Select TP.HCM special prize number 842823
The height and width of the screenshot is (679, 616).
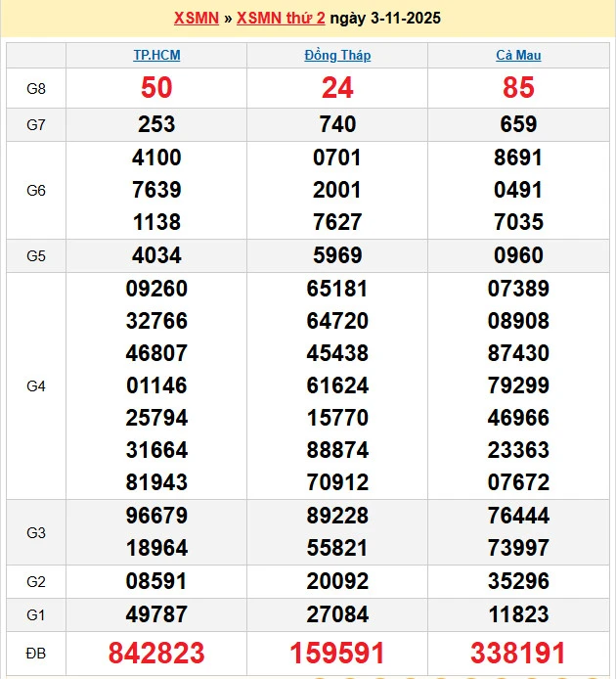(x=156, y=654)
